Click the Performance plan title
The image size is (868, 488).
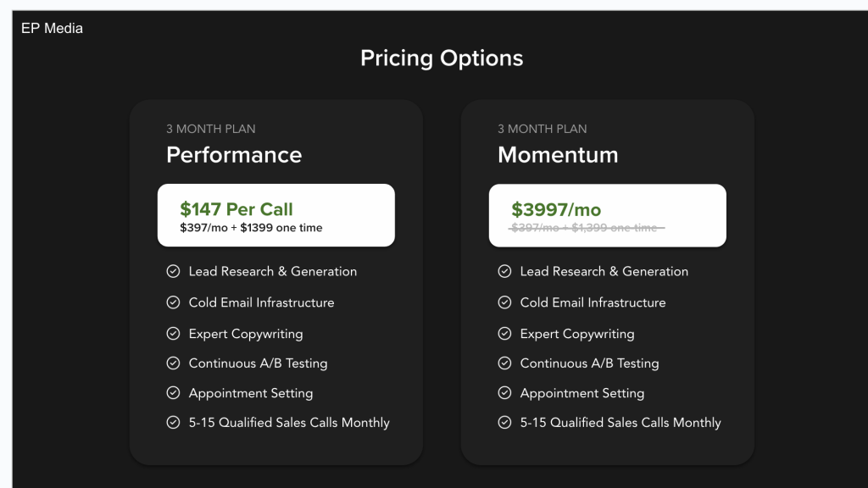click(234, 155)
